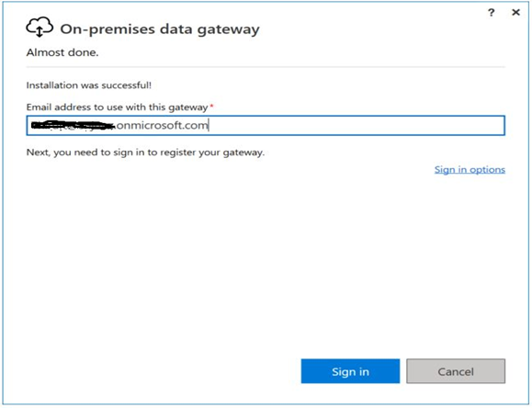This screenshot has height=408, width=532.
Task: Cancel the gateway registration
Action: (456, 371)
